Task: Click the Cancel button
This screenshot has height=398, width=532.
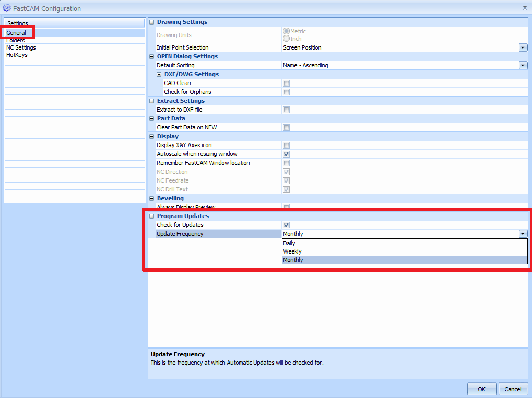Action: coord(513,389)
